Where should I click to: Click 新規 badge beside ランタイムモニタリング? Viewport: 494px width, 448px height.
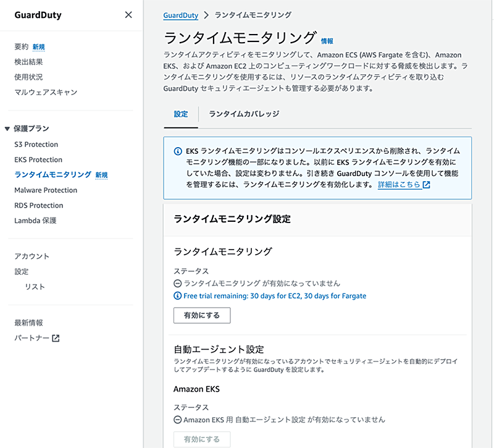tap(101, 175)
